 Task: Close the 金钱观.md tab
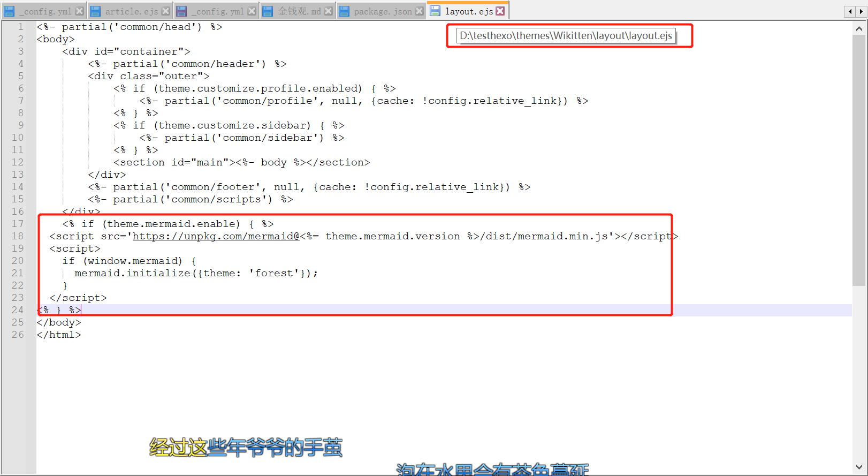[329, 11]
